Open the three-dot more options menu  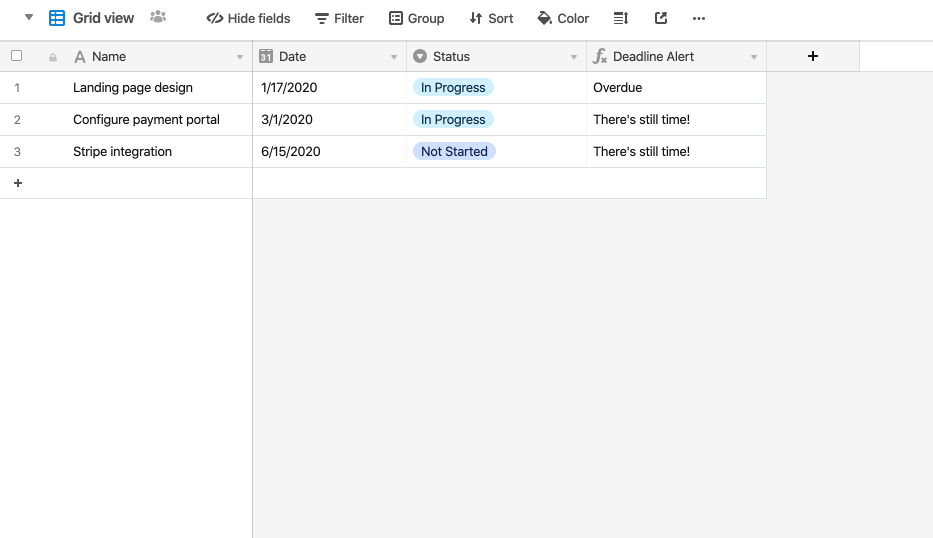coord(699,18)
